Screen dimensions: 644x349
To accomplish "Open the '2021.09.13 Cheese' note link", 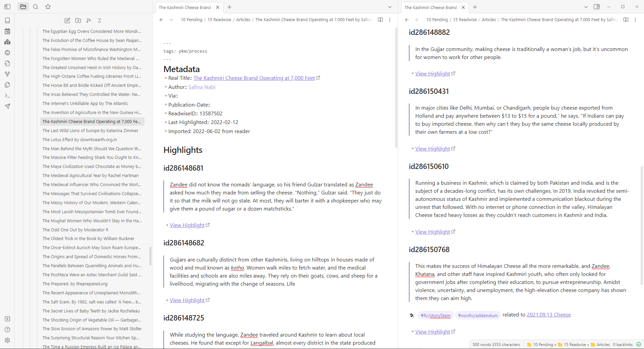I will point(549,315).
